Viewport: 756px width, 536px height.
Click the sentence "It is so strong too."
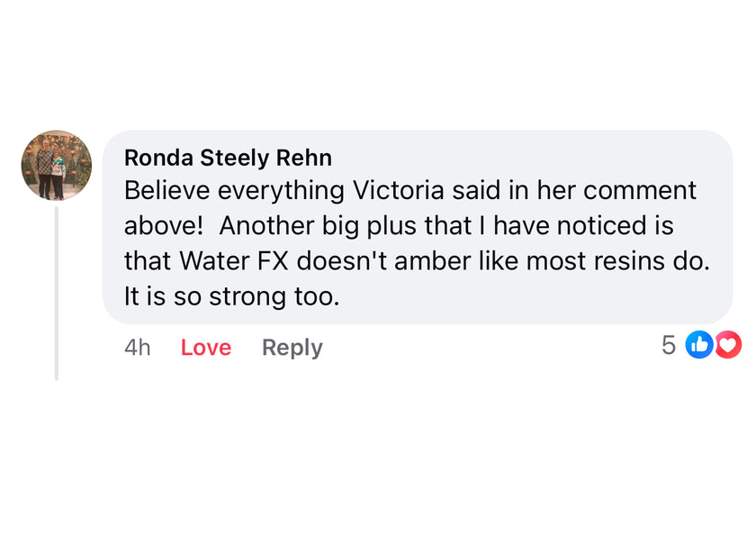pyautogui.click(x=231, y=295)
